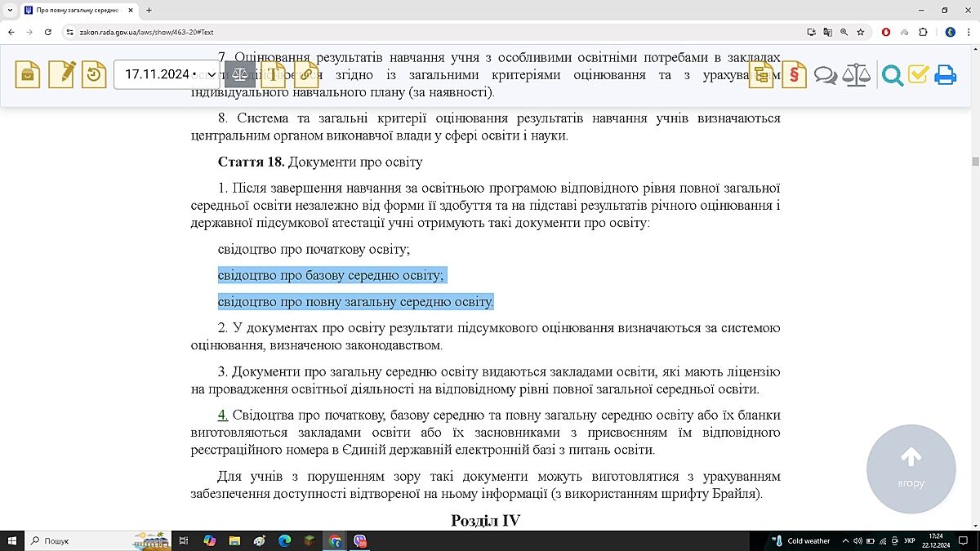Click the round 'вгору' scroll-to-top button
This screenshot has width=980, height=551.
911,469
